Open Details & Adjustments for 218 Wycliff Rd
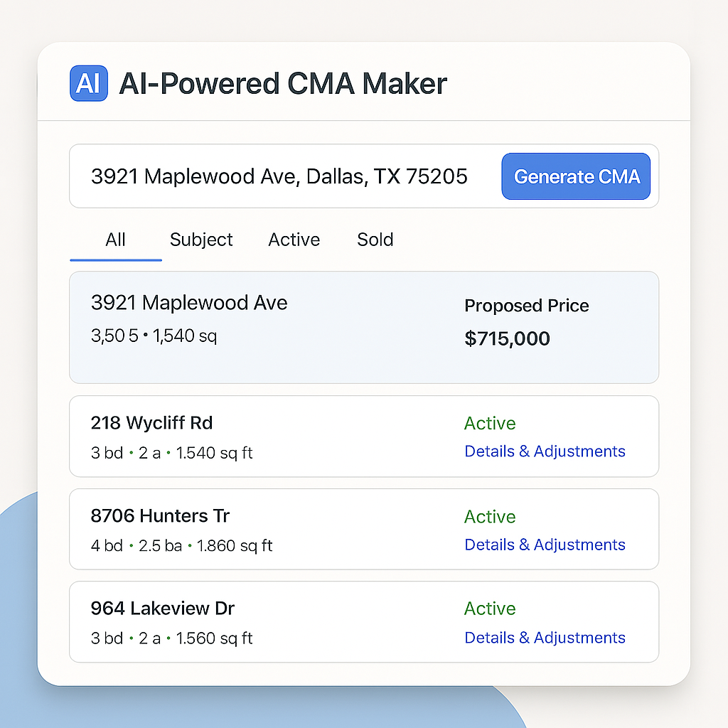 click(545, 451)
